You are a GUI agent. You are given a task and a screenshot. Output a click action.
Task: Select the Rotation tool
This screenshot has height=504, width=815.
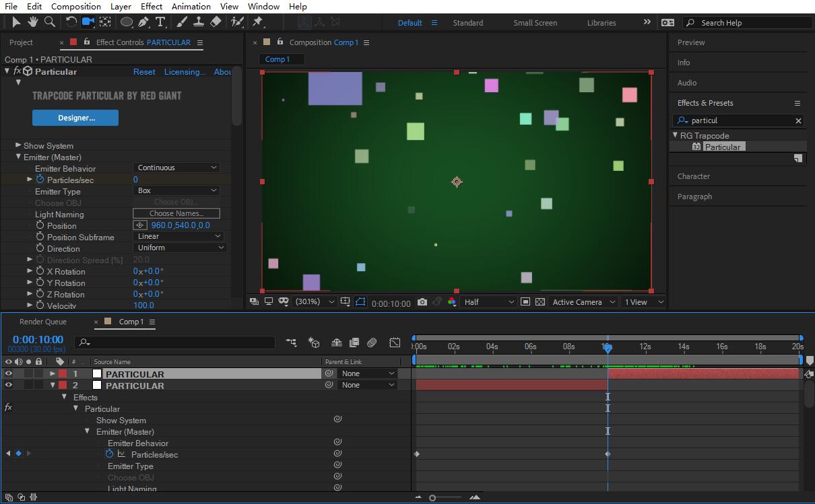(71, 22)
